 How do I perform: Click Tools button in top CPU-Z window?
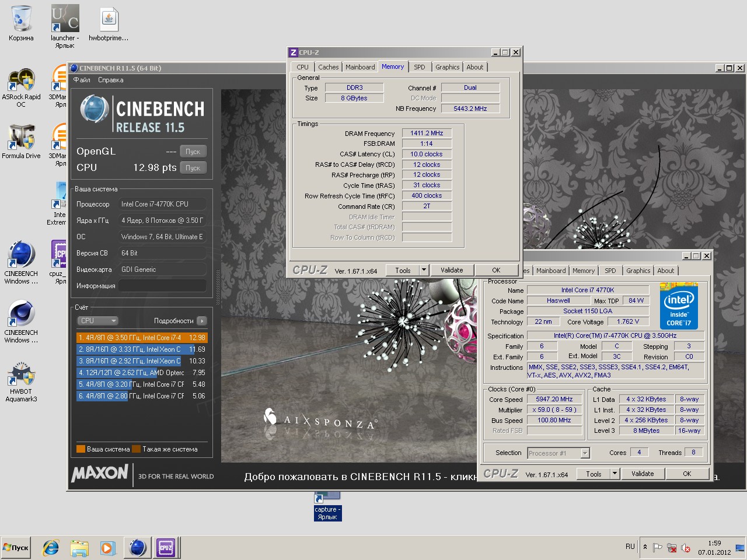pos(403,270)
